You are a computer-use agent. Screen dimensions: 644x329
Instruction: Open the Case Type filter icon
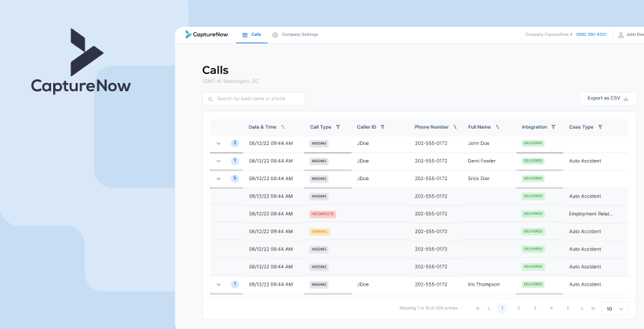point(600,127)
